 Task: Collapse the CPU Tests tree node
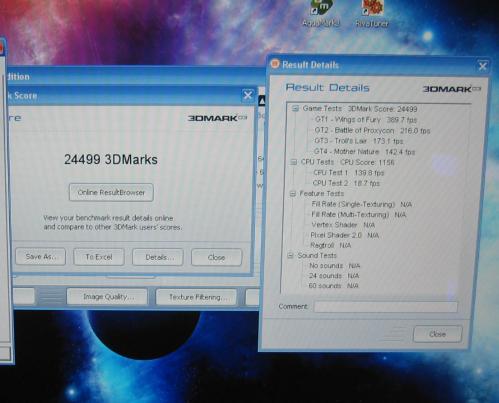coord(294,162)
